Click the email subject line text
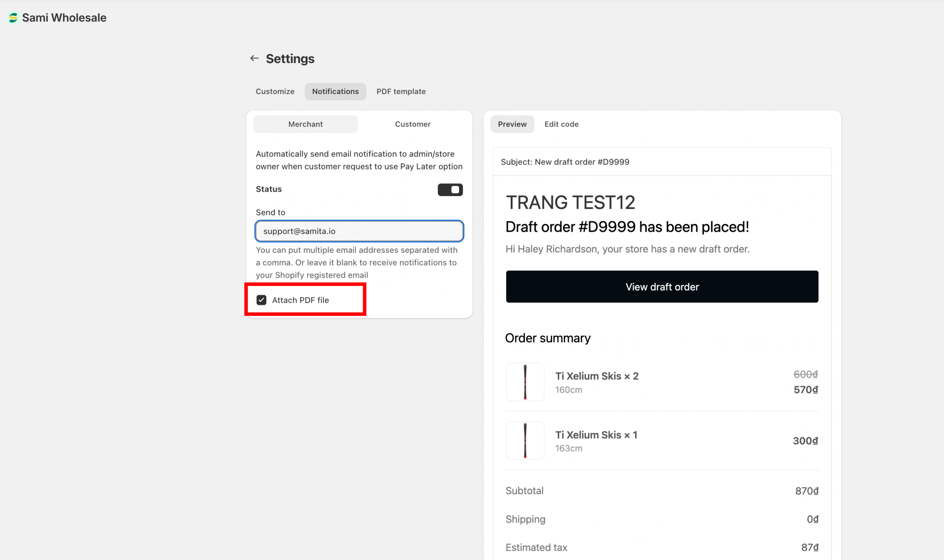Image resolution: width=944 pixels, height=560 pixels. coord(565,162)
